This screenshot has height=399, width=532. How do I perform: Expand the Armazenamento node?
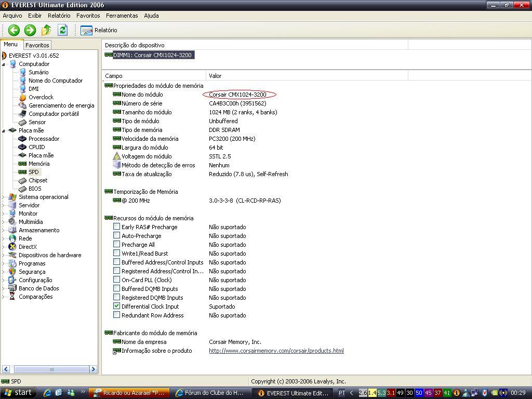[x=4, y=230]
